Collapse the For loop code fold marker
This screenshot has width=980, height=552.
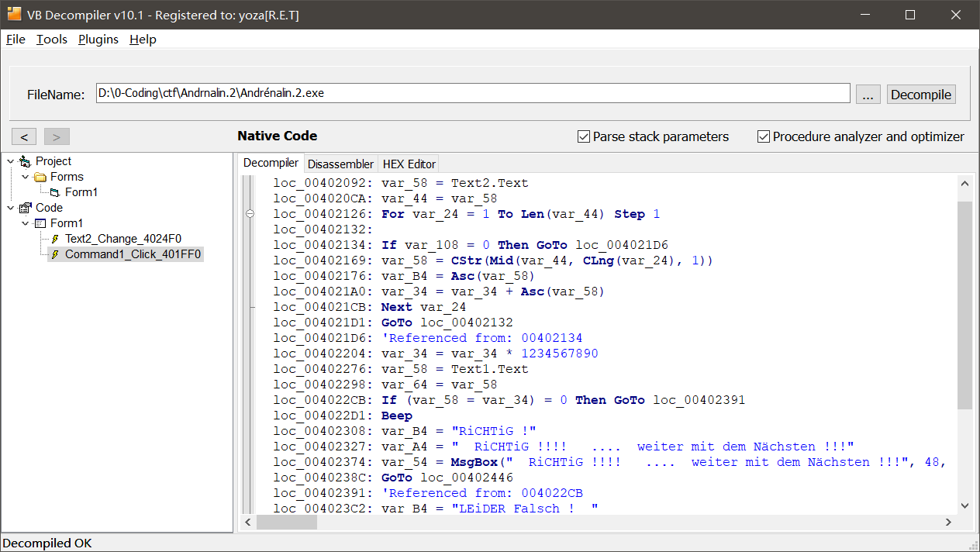pos(250,214)
